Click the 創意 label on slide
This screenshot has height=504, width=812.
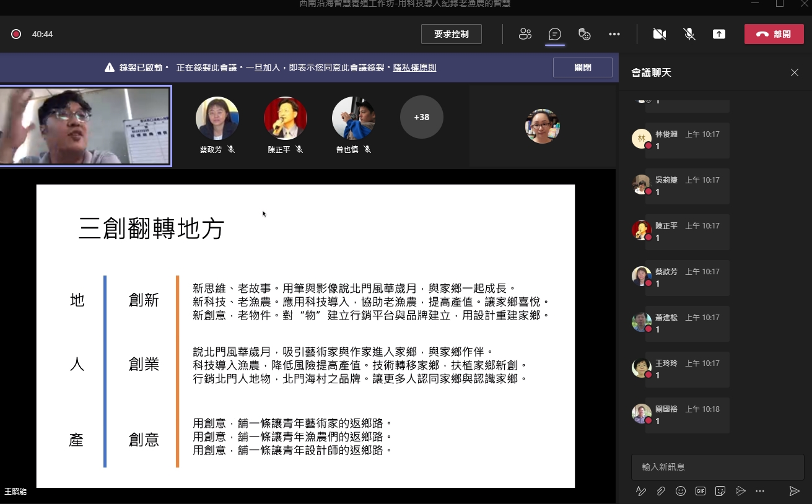pyautogui.click(x=144, y=440)
